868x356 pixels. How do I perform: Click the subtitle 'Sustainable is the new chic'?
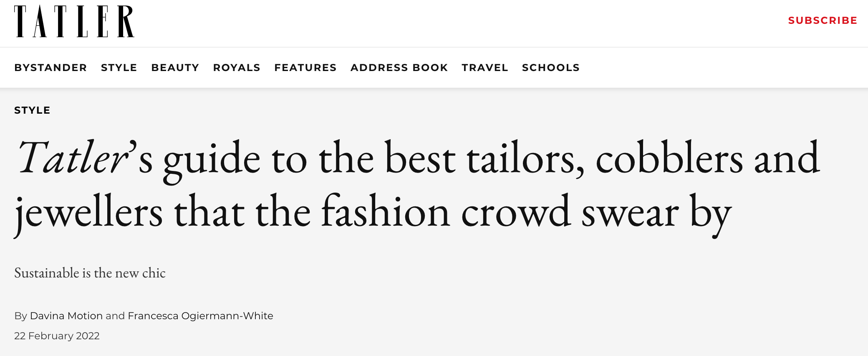[x=90, y=273]
